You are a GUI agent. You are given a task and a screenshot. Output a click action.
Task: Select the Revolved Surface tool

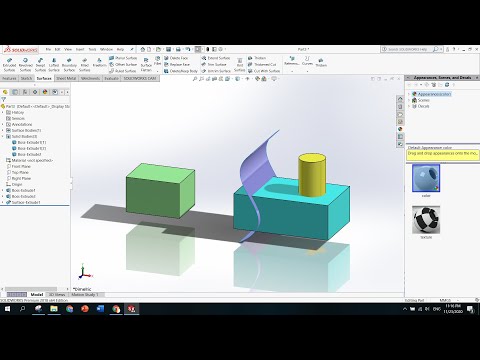(x=25, y=65)
